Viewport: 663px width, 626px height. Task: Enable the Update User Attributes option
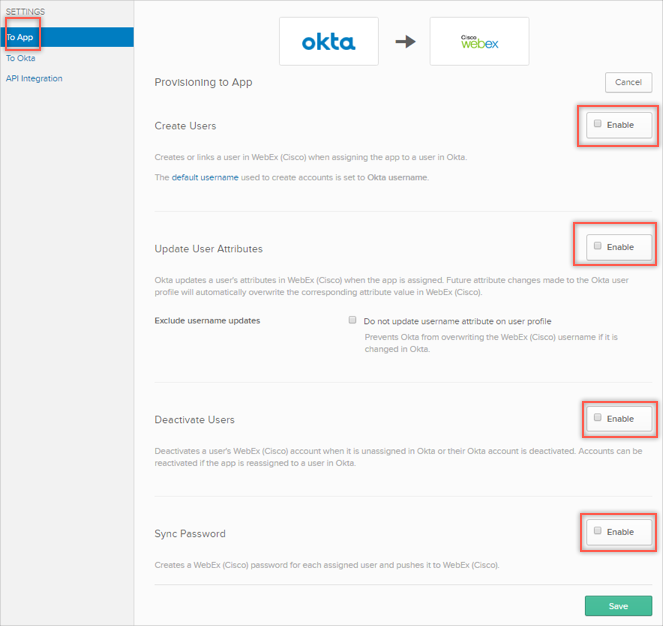[x=598, y=246]
